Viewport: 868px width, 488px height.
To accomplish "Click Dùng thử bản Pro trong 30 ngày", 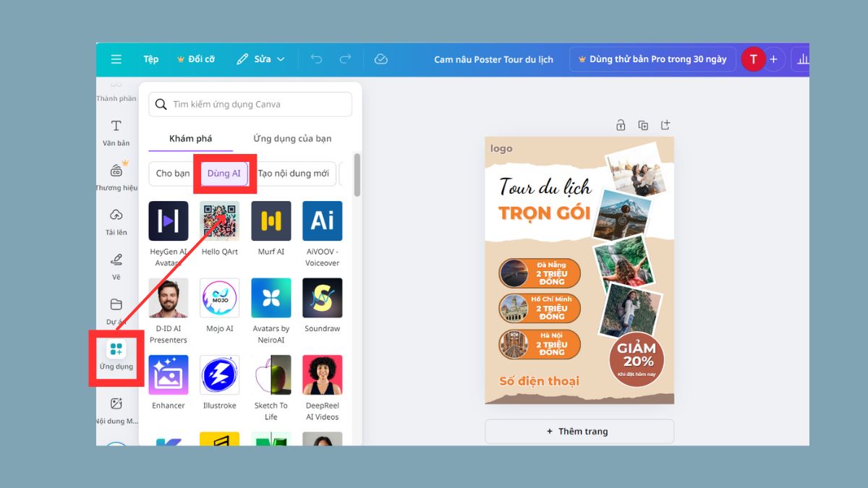I will 652,59.
